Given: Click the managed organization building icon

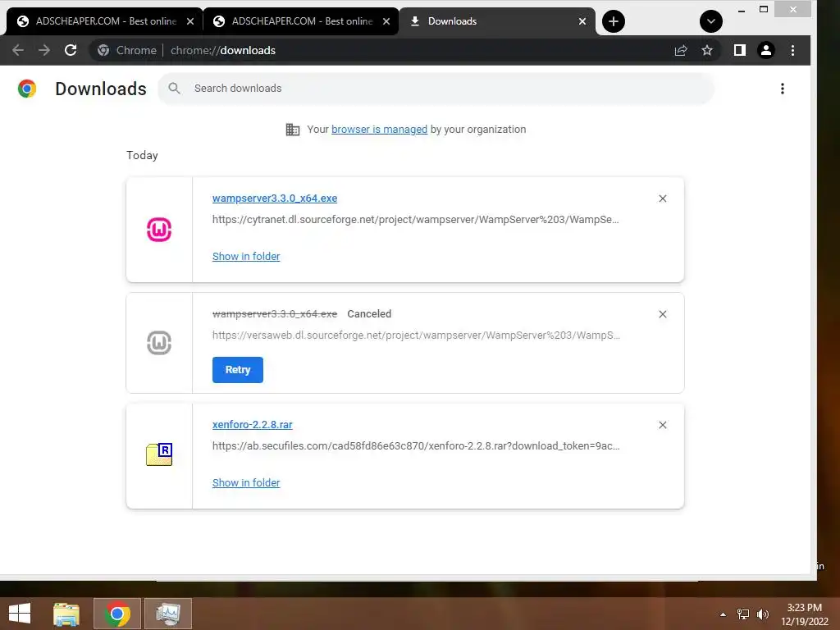Looking at the screenshot, I should click(293, 130).
